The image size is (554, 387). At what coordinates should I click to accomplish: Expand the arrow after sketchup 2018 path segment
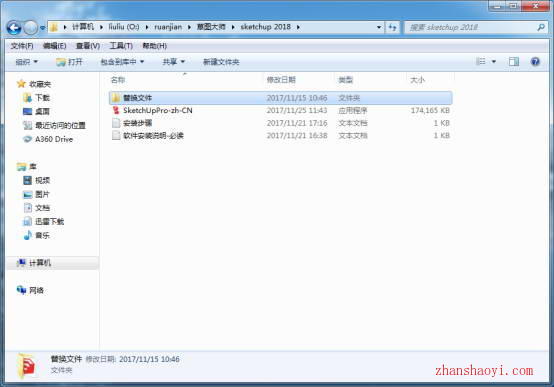[x=298, y=27]
